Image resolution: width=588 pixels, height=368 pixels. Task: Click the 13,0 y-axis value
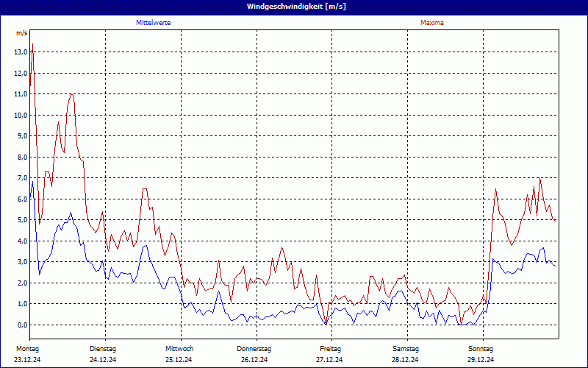pyautogui.click(x=21, y=52)
